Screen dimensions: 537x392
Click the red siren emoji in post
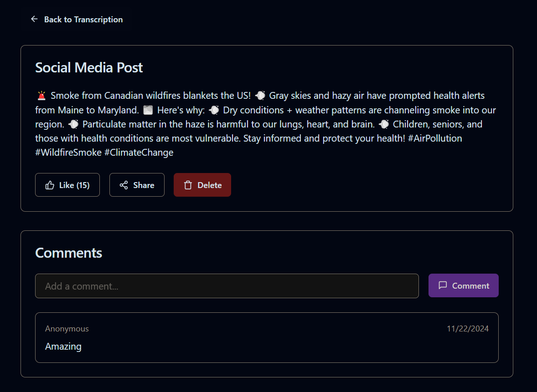41,96
